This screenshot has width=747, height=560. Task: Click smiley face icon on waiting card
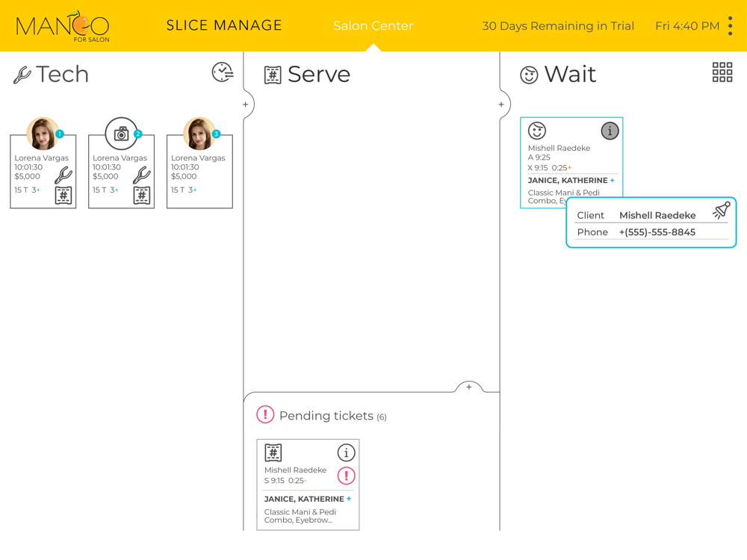[537, 131]
